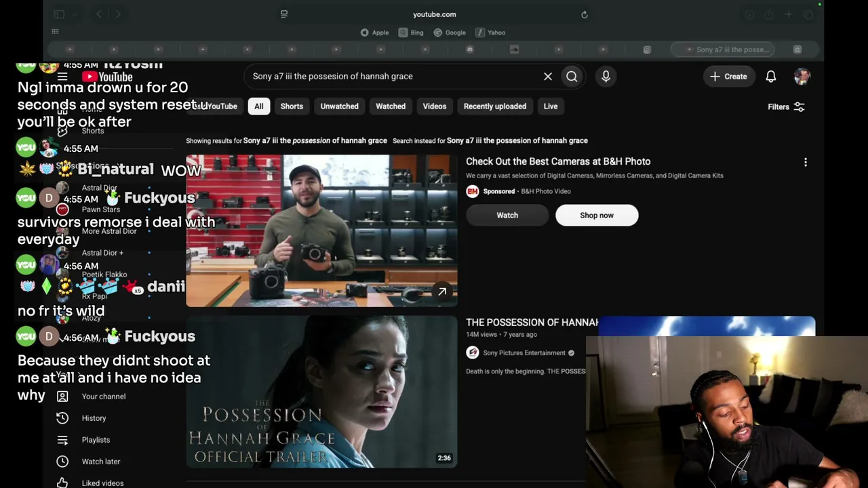
Task: Click the magnifying glass search button
Action: point(572,77)
